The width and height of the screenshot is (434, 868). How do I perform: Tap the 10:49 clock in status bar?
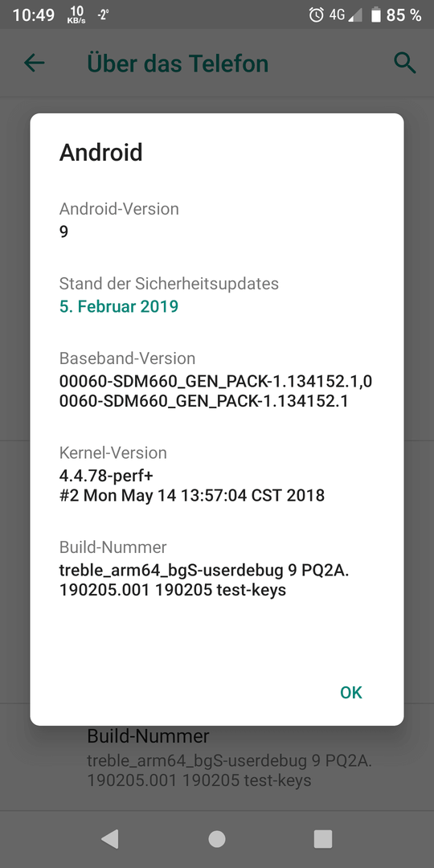pos(34,15)
